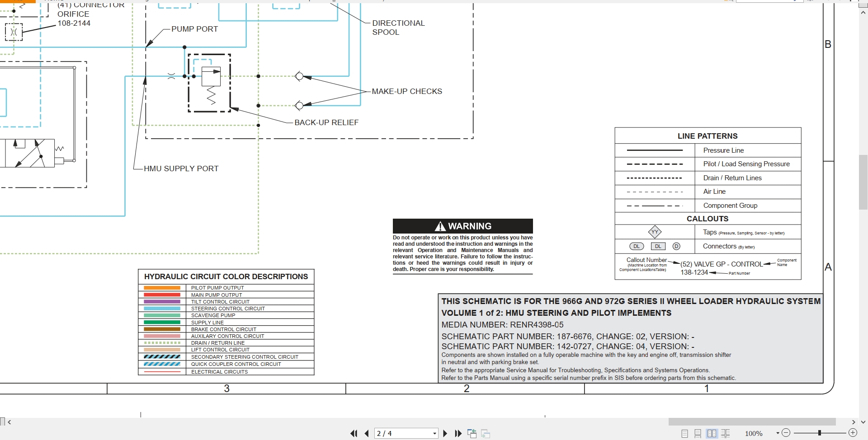This screenshot has height=440, width=868.
Task: Click the orange PILOT PUMP OUTPUT swatch
Action: [162, 288]
